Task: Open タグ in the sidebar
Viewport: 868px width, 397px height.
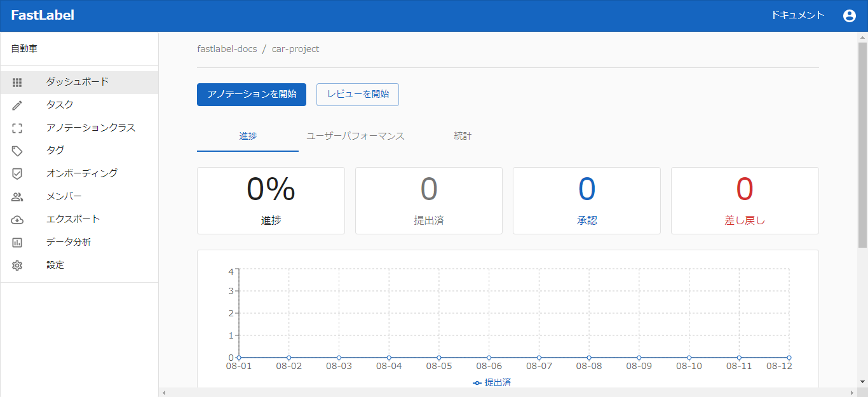Action: coord(79,151)
